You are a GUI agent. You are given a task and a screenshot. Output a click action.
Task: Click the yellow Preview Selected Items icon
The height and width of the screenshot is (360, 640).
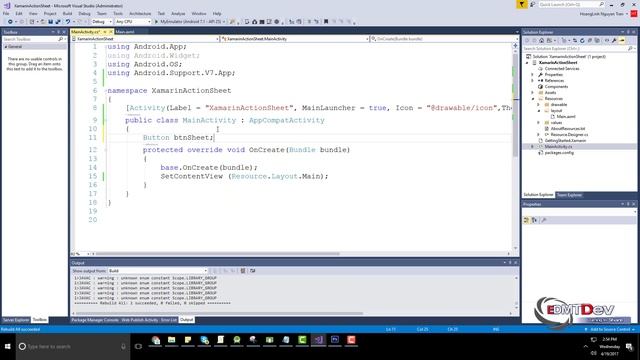pos(622,40)
